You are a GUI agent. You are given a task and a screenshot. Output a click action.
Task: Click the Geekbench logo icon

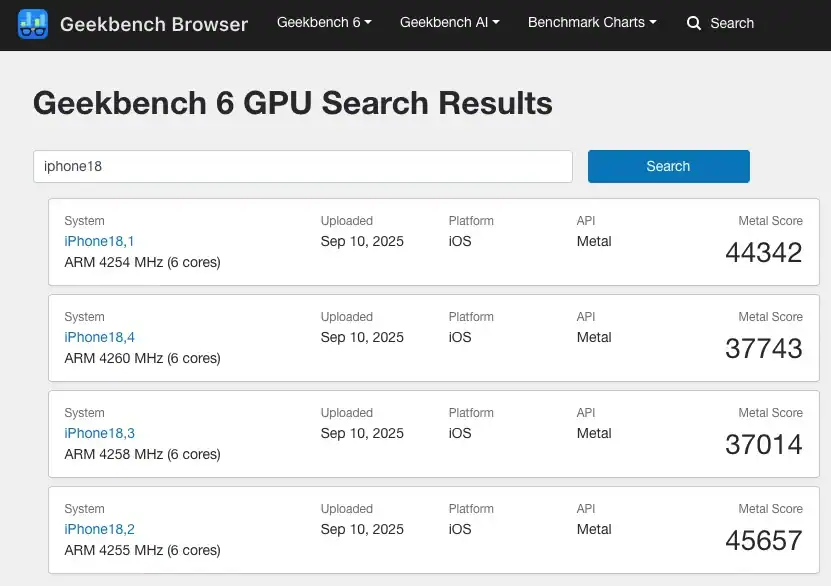33,23
